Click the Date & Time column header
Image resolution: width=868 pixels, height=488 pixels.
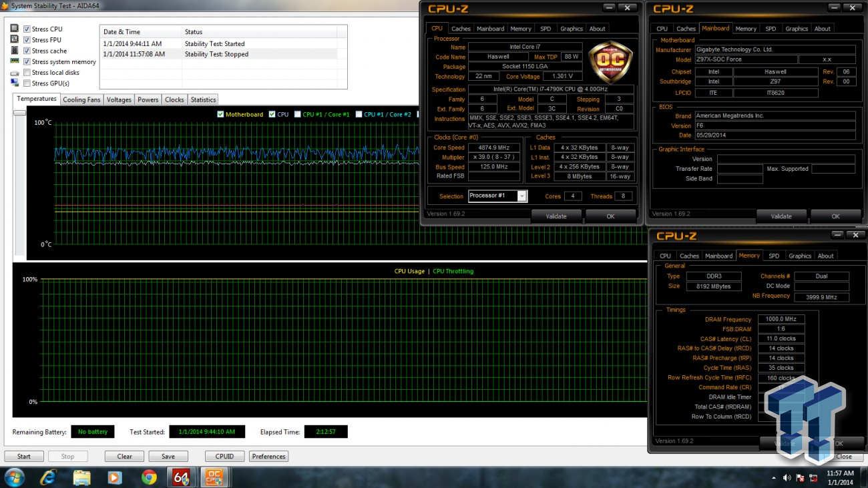coord(140,32)
